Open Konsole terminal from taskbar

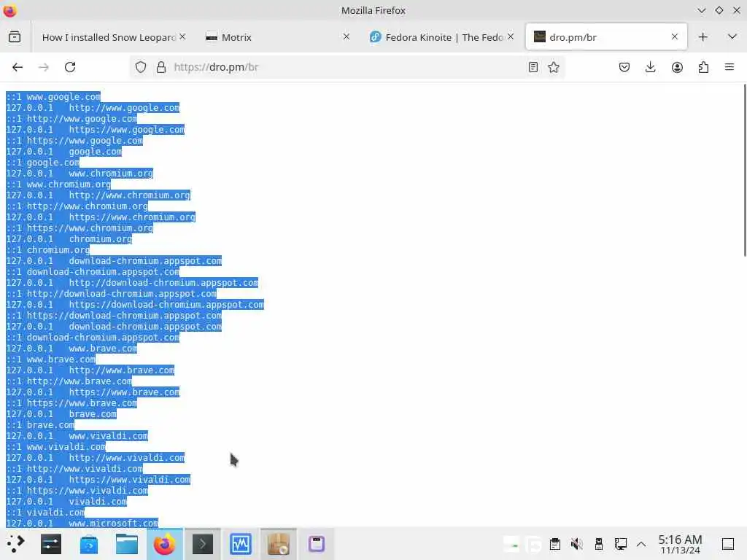coord(203,544)
